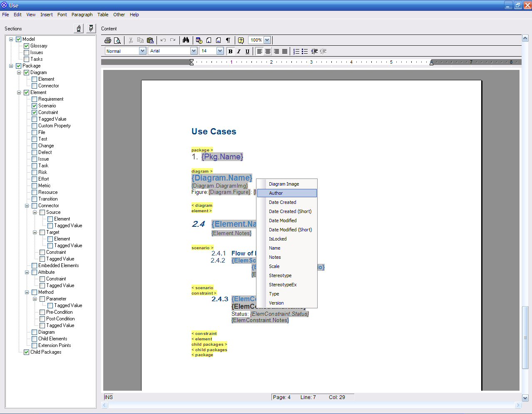Uncheck the Glossary checkbox

pos(26,46)
